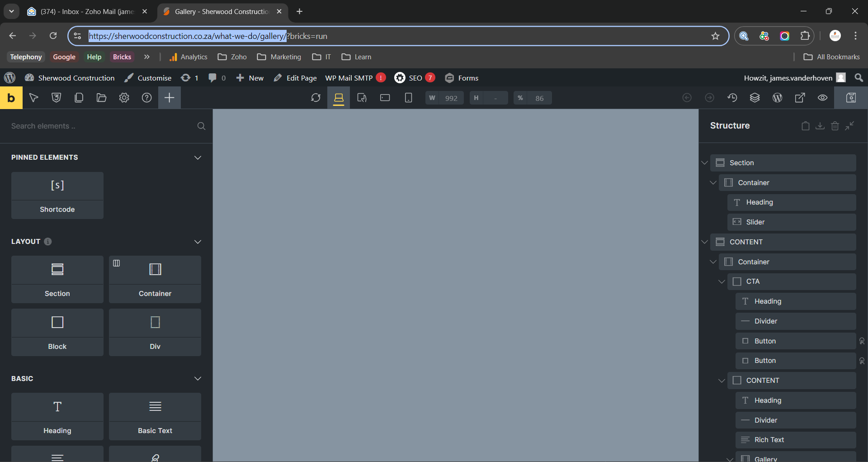Select the Slider item in Structure
The height and width of the screenshot is (462, 868).
792,222
